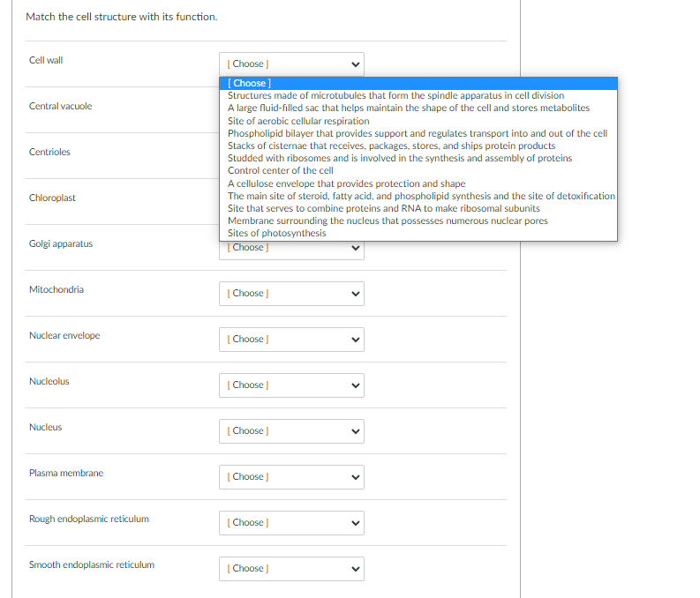Choose 'A large fluid-filled sac' option
Screen dimensions: 700x598
coord(418,108)
